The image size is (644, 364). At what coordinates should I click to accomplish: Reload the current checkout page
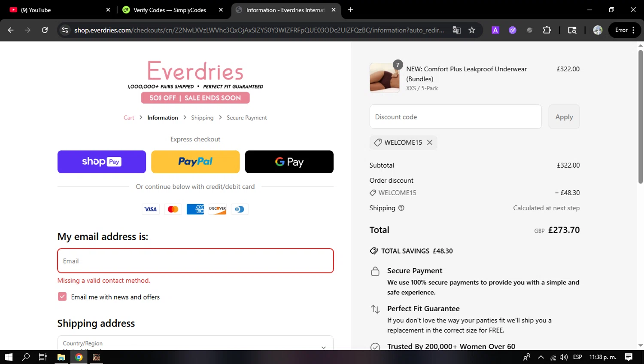tap(45, 30)
